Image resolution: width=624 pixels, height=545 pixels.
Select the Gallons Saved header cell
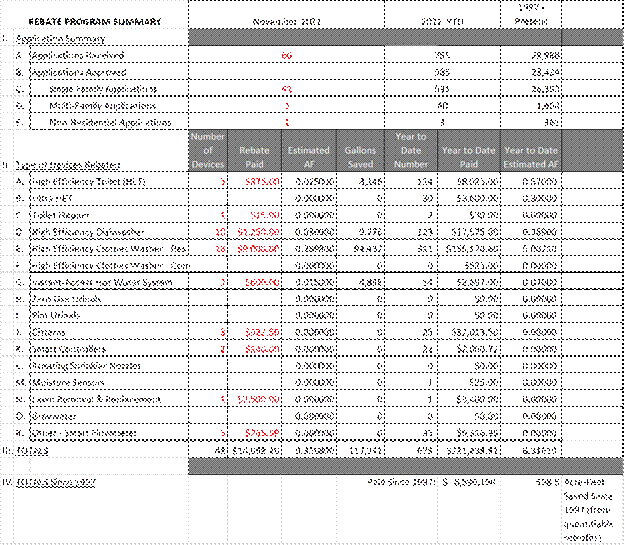(360, 157)
